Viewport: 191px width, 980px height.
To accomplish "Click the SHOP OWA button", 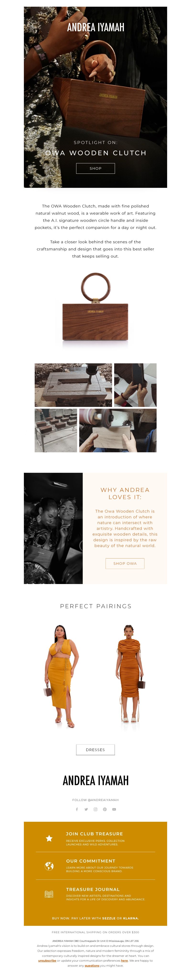I will pos(125,564).
